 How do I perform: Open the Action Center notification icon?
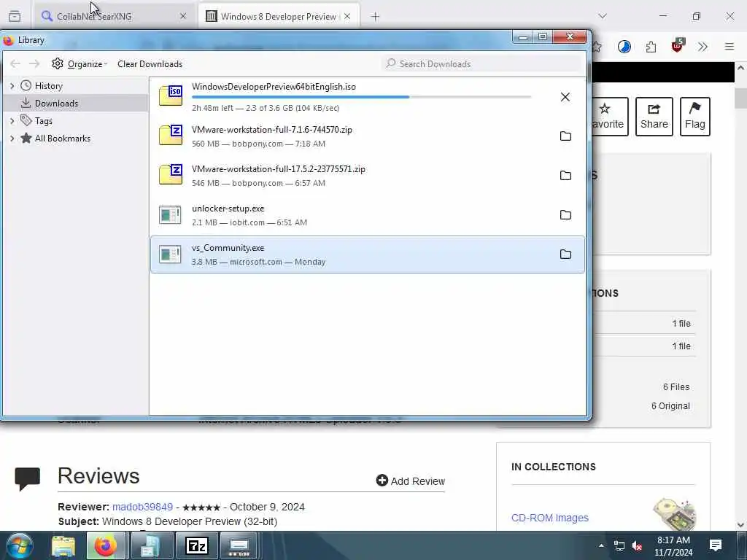tap(716, 545)
